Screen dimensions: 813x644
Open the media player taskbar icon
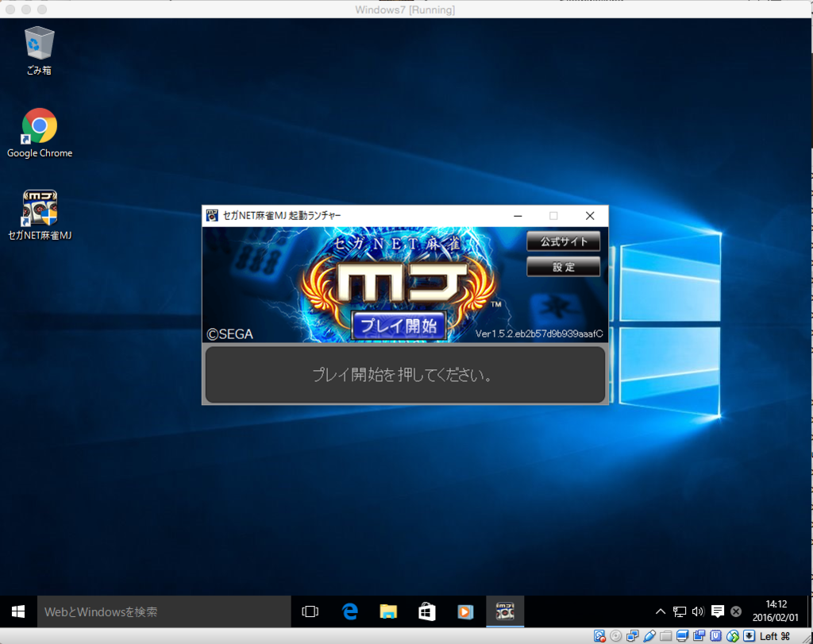point(465,612)
